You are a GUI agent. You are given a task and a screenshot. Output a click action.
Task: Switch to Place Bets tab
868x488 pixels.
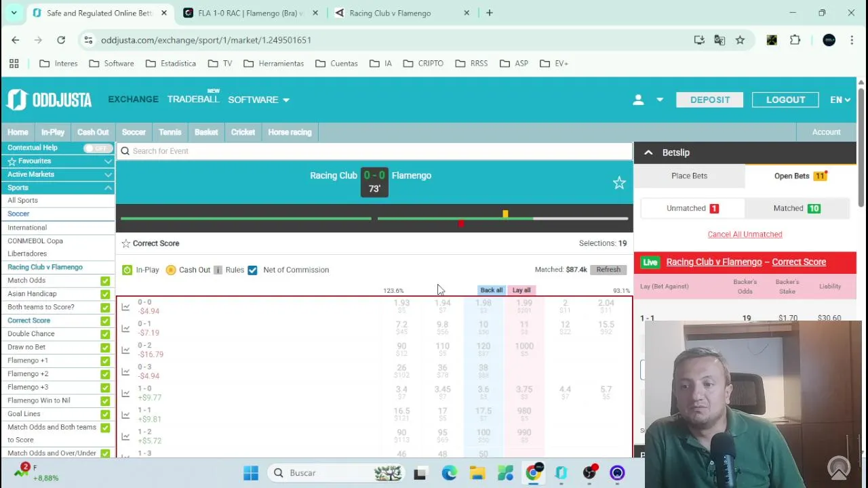click(x=689, y=176)
